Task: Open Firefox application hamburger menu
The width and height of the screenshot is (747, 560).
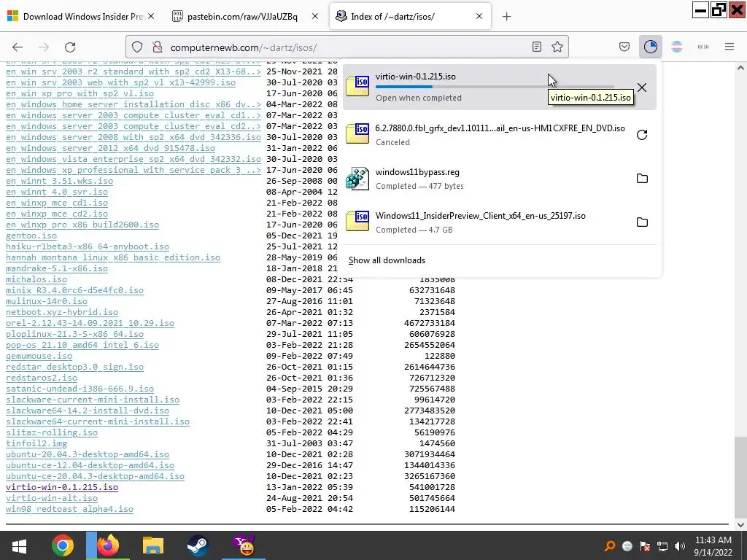Action: click(729, 47)
